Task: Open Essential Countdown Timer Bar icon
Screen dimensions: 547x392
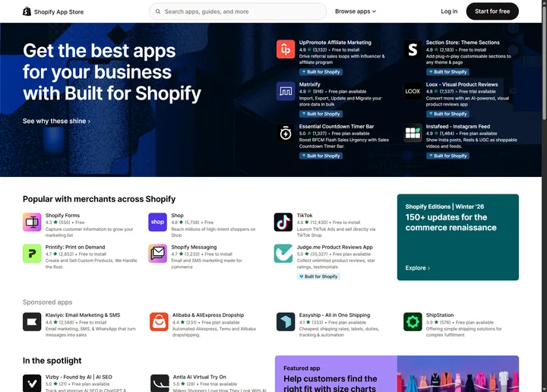Action: (x=286, y=133)
